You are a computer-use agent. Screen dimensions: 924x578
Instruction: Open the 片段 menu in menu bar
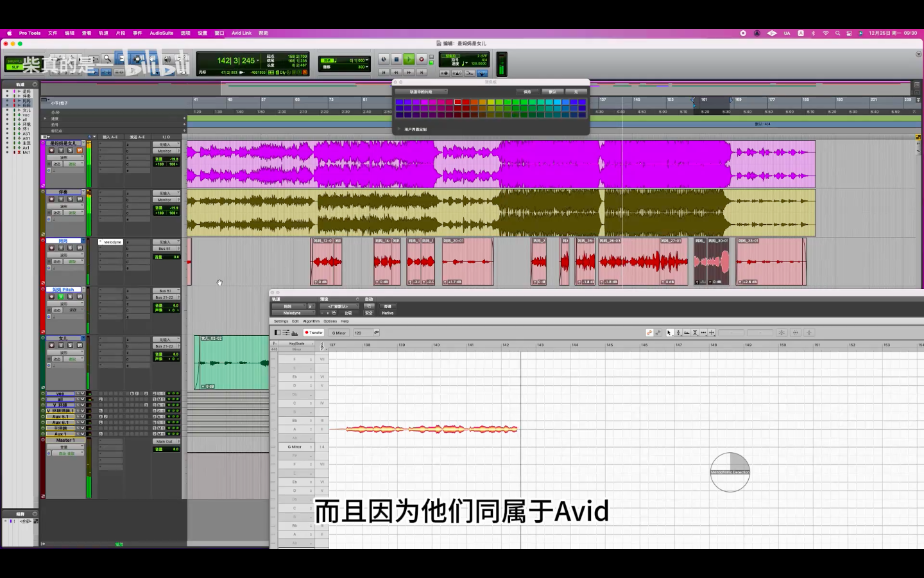coord(121,33)
